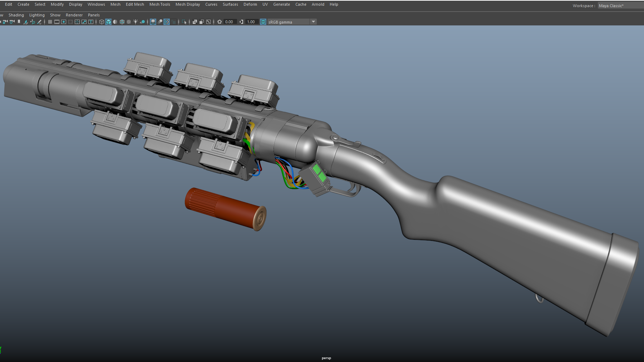This screenshot has height=362, width=644.
Task: Open the Cache menu
Action: tap(301, 4)
